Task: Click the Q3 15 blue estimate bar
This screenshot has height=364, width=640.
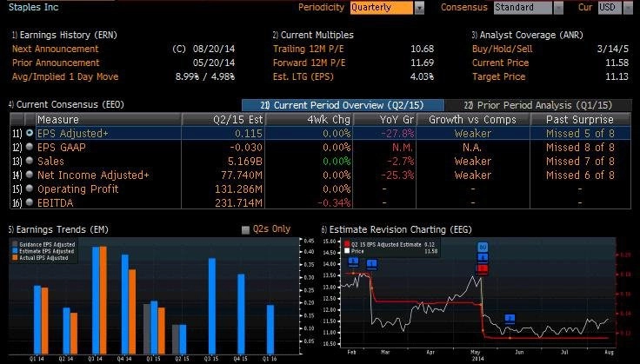Action: (x=212, y=306)
